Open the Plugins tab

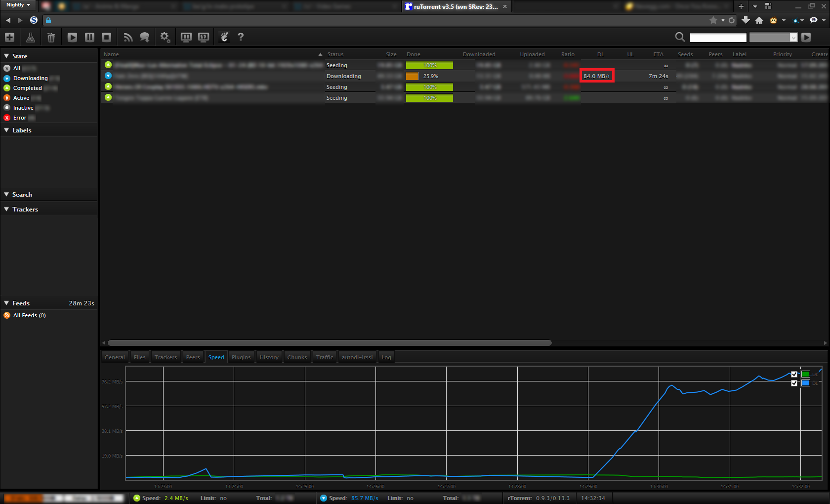point(241,357)
